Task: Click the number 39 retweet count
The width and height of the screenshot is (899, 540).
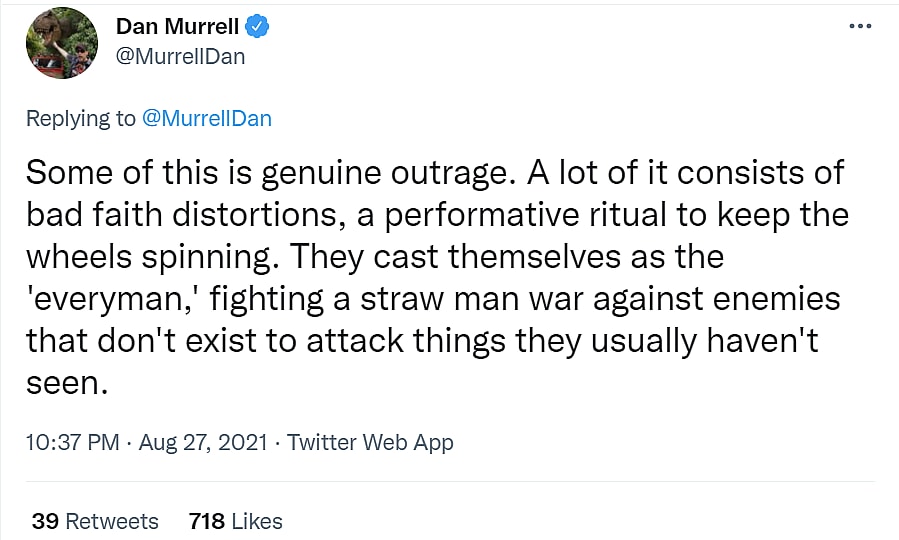Action: (45, 521)
